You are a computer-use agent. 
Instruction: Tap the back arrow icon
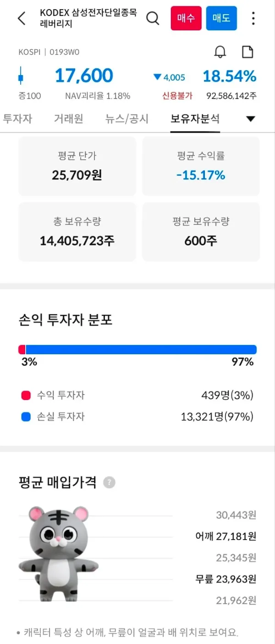(22, 18)
